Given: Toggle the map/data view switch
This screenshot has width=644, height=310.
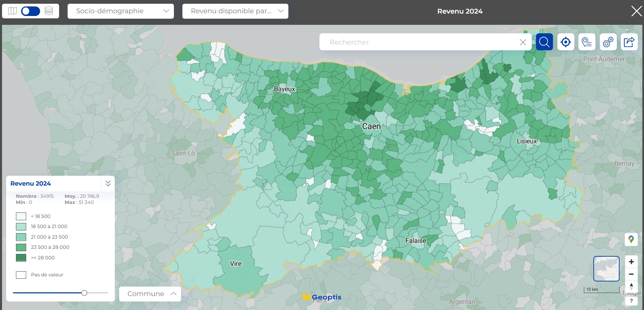Looking at the screenshot, I should (31, 11).
